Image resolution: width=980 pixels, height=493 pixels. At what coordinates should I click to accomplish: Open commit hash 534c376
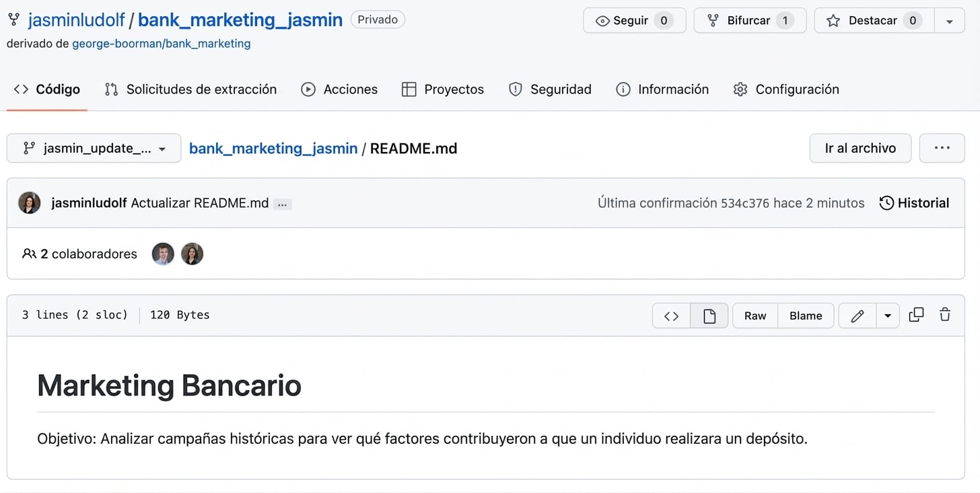[745, 203]
